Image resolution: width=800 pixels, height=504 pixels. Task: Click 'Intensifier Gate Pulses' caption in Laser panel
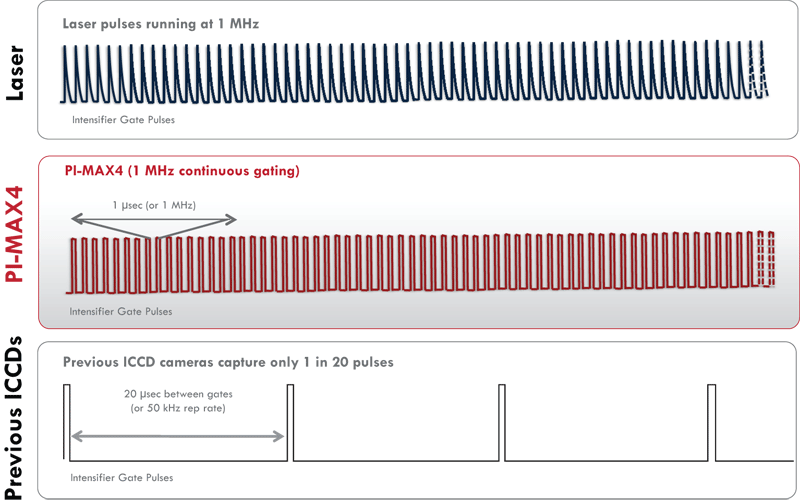[x=123, y=120]
